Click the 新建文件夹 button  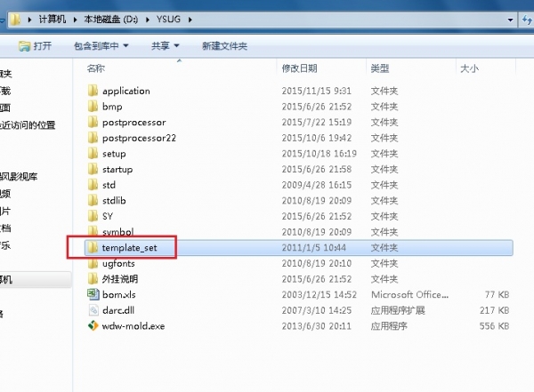tap(224, 45)
